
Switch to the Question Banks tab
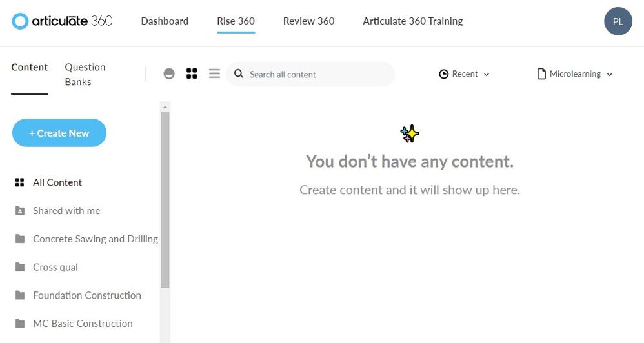pos(85,74)
